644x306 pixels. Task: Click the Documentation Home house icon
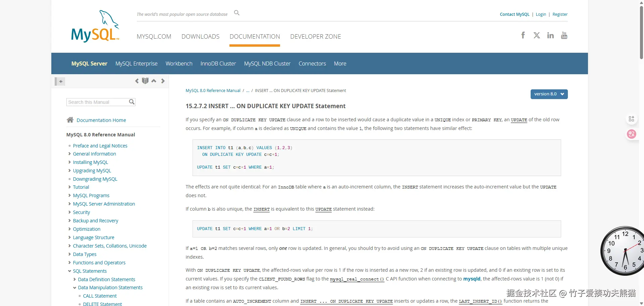tap(70, 120)
